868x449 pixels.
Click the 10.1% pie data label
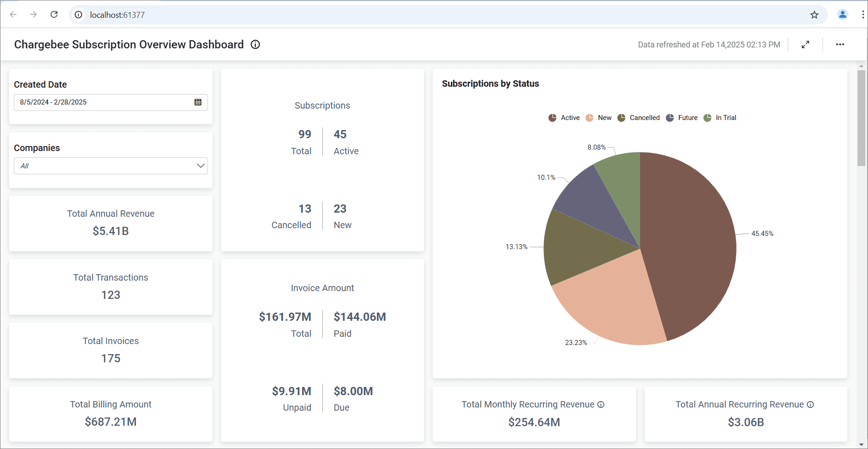click(x=546, y=178)
